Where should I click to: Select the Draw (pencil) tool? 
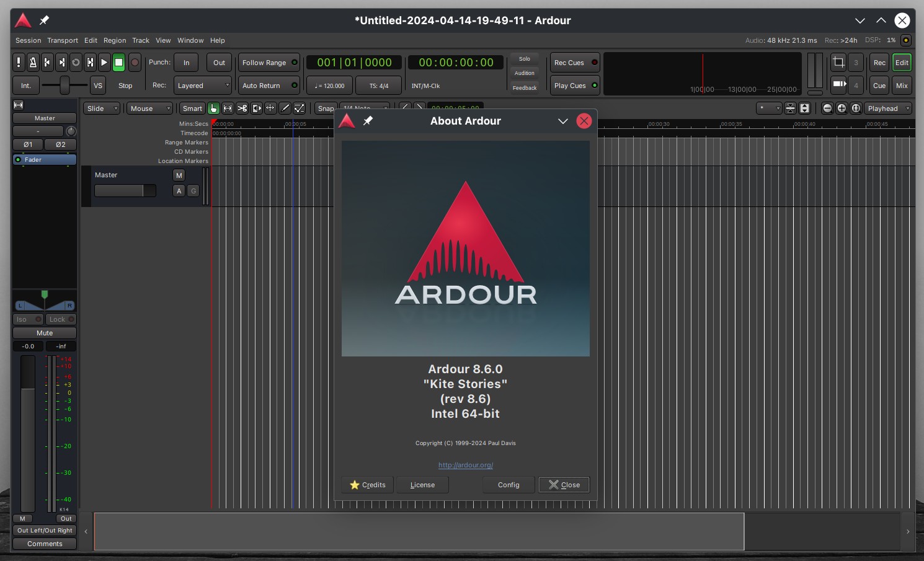coord(285,108)
